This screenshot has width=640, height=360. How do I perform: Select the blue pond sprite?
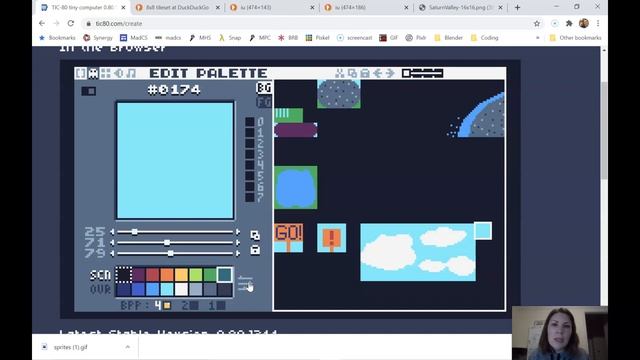coord(296,188)
